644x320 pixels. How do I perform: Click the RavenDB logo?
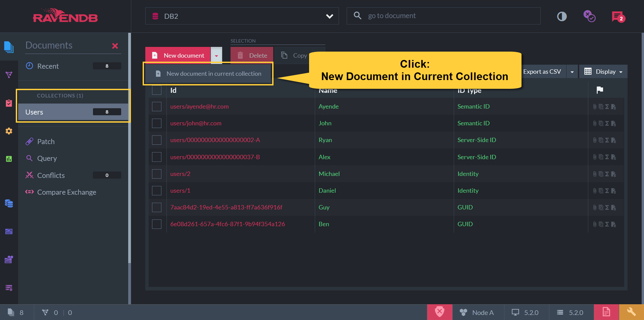point(65,16)
